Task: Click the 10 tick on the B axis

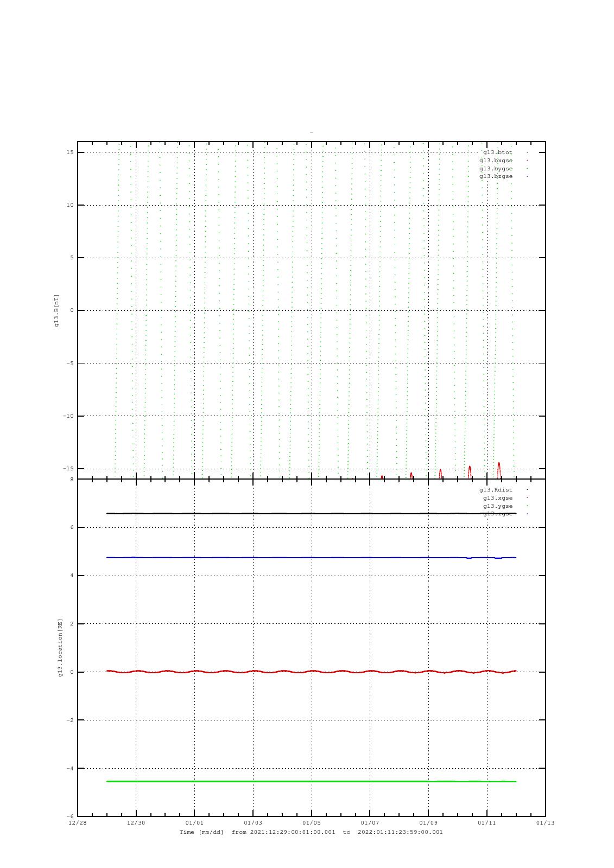Action: 71,205
